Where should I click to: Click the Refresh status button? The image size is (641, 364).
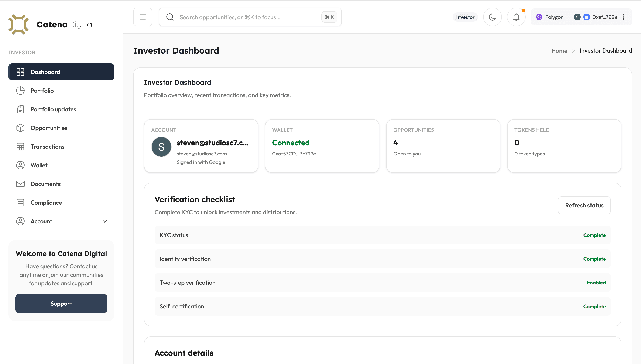click(x=584, y=206)
